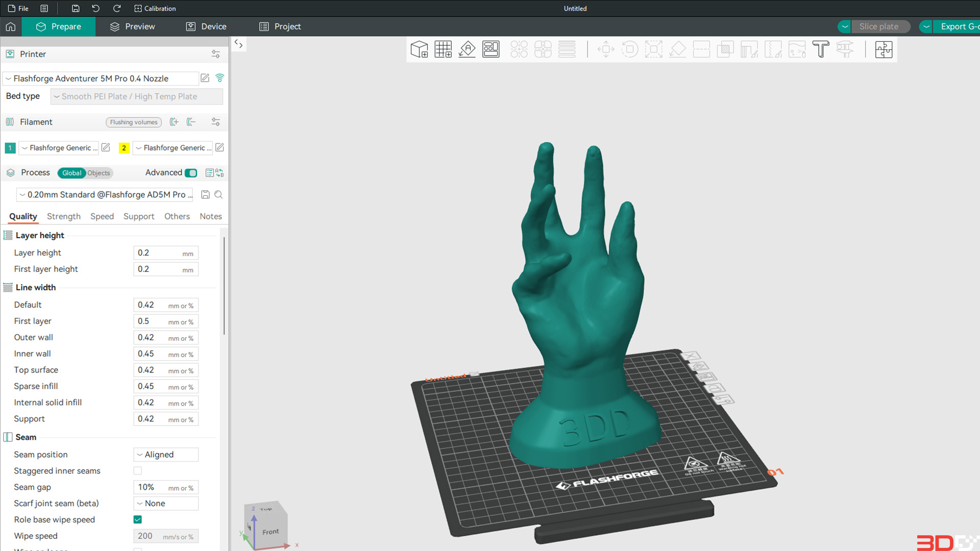Open the Bed type dropdown
The image size is (980, 551).
coord(136,96)
